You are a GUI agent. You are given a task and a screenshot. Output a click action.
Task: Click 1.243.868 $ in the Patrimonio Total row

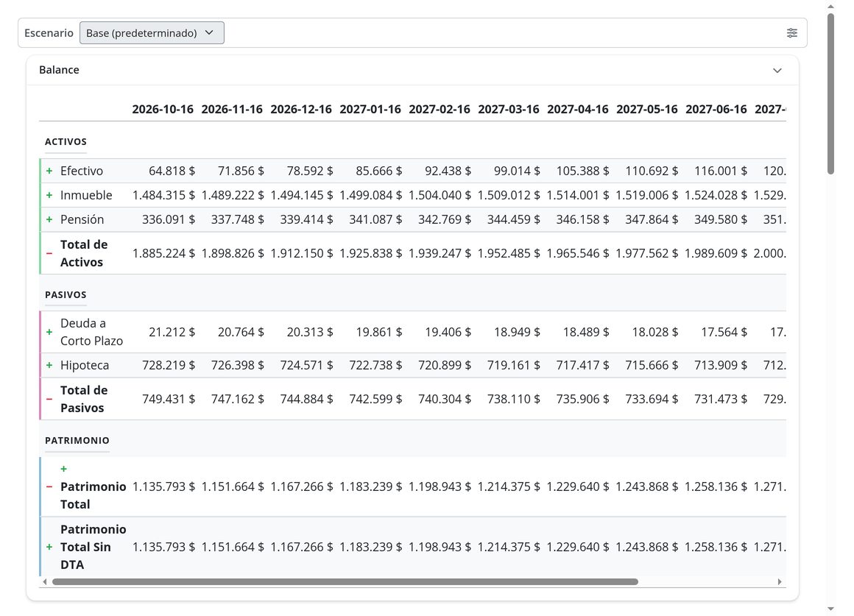point(647,487)
